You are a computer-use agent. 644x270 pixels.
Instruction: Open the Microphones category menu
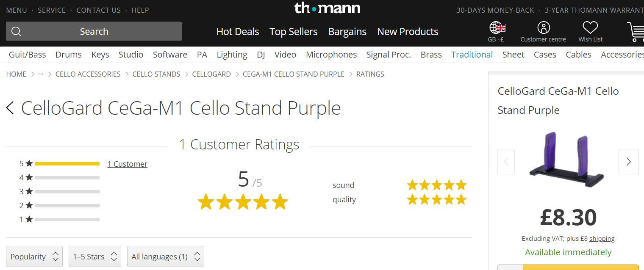click(x=331, y=55)
